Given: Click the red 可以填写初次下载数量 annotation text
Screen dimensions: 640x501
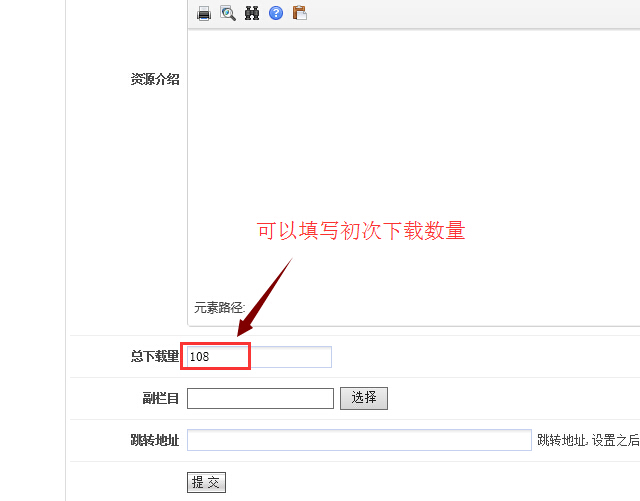Looking at the screenshot, I should [361, 231].
